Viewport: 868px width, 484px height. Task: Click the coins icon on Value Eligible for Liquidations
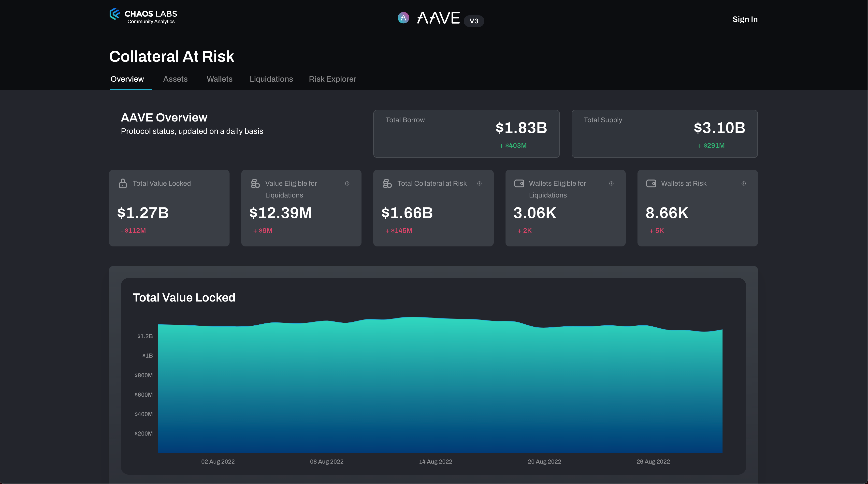point(255,183)
